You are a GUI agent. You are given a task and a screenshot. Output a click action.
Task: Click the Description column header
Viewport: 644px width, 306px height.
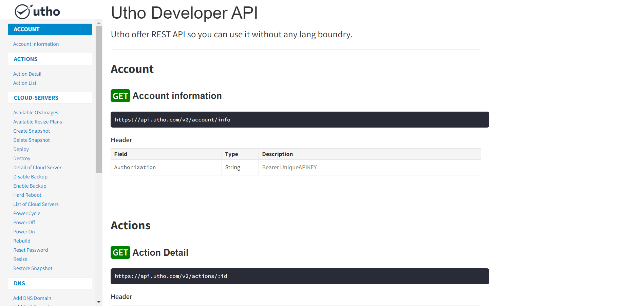pos(370,154)
